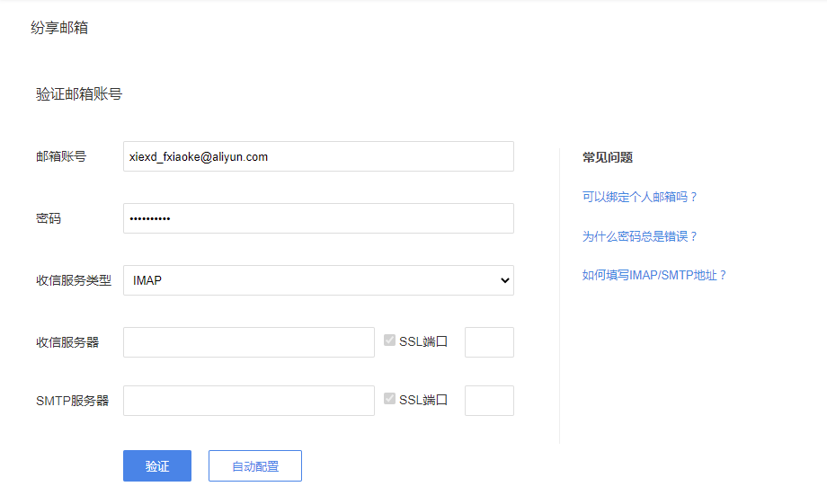Click the 纷享邮箱 page title
The width and height of the screenshot is (827, 504).
(x=59, y=28)
